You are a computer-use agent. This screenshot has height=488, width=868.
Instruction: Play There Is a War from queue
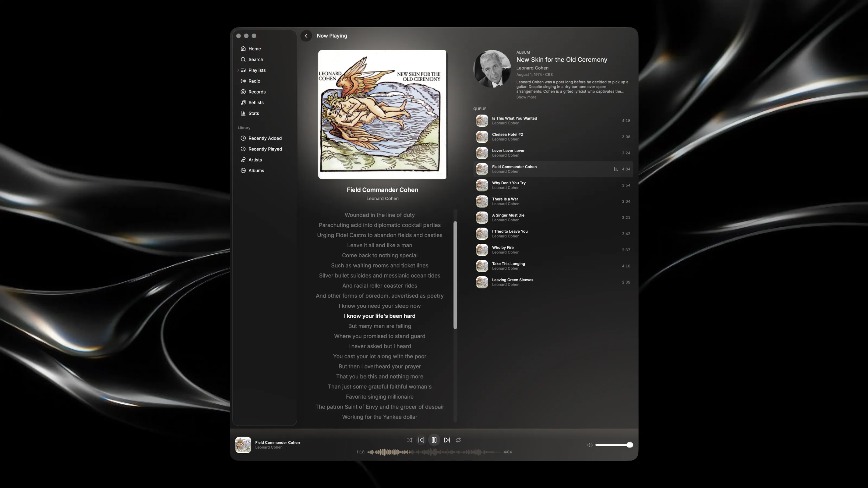point(553,201)
